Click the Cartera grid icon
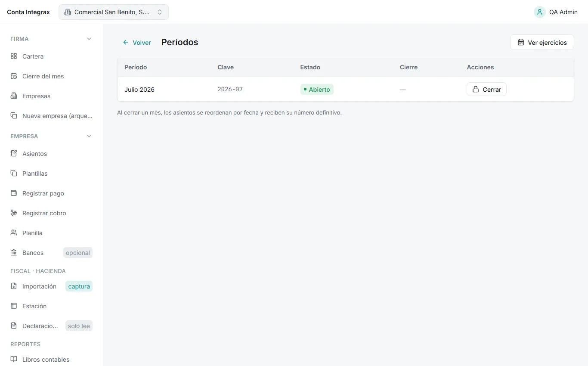The image size is (588, 366). point(14,56)
